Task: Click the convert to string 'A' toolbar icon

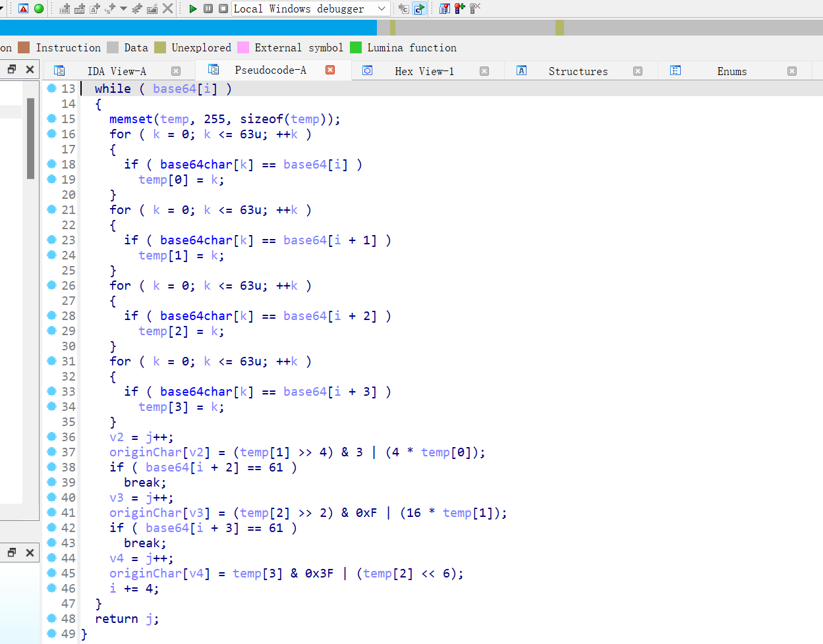Action: (x=95, y=9)
